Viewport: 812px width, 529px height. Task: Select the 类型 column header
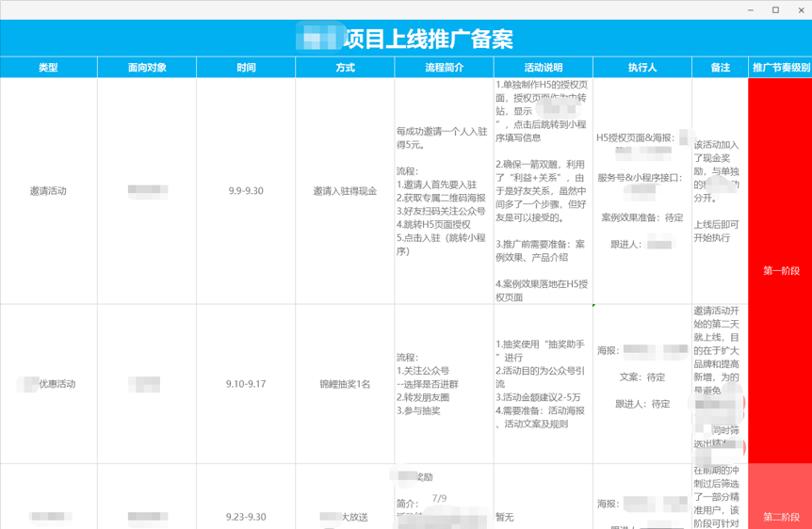click(48, 68)
